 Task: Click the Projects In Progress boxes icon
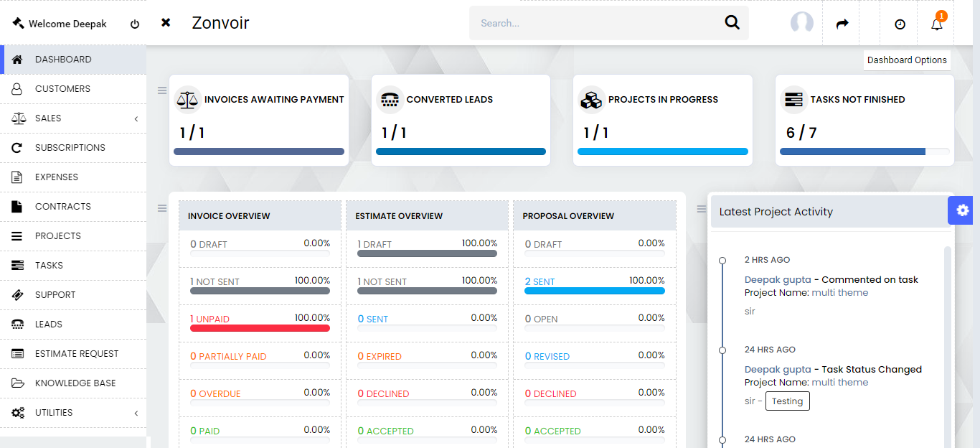click(x=591, y=100)
